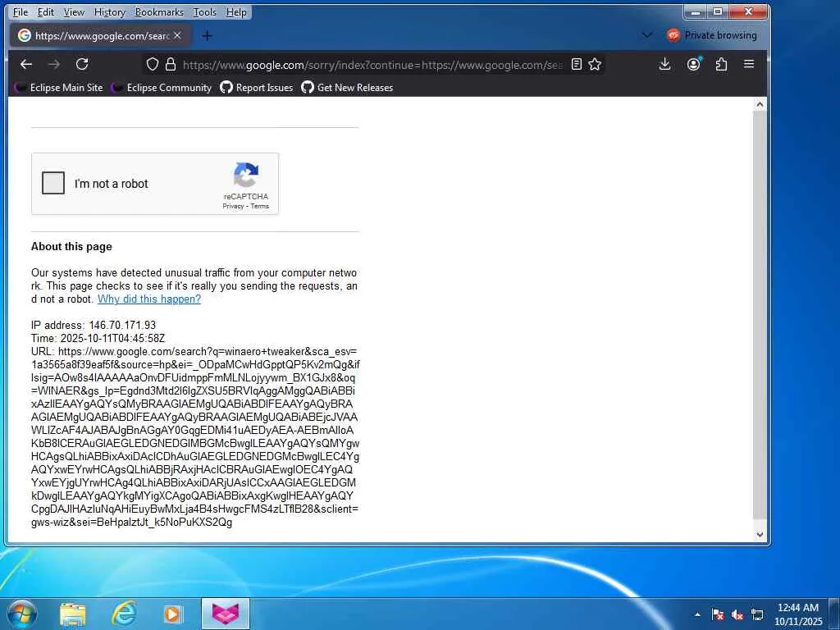Click Why did this happen? link
This screenshot has width=840, height=630.
[x=149, y=299]
